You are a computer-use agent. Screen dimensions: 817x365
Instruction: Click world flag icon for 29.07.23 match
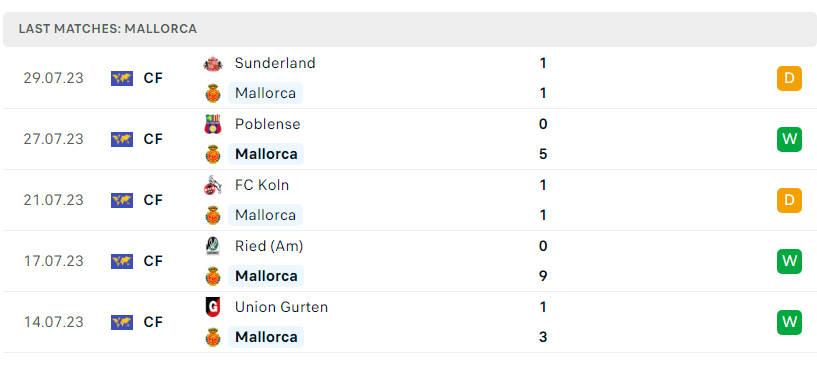pyautogui.click(x=122, y=78)
